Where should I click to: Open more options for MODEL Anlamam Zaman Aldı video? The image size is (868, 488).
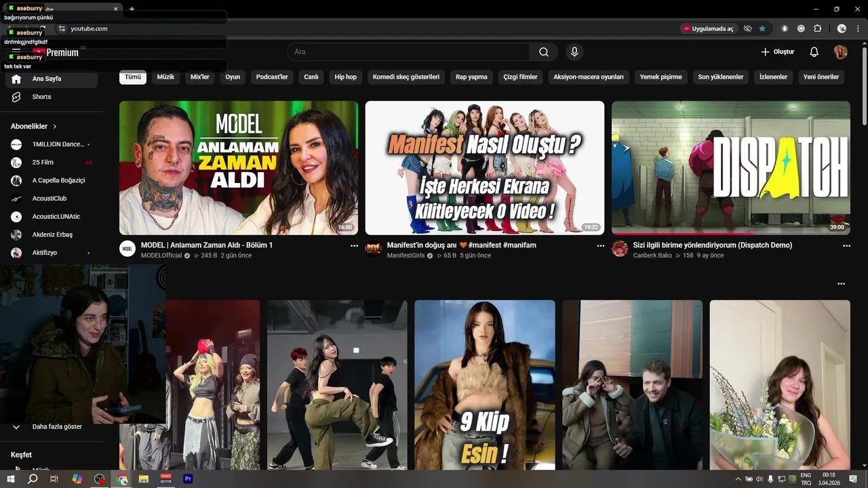click(x=354, y=246)
